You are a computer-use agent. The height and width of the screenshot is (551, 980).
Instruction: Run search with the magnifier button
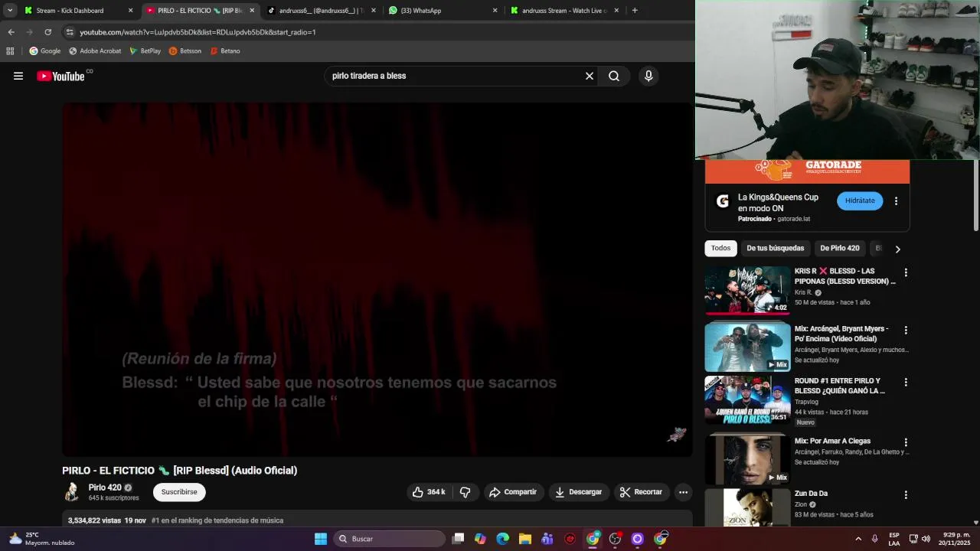coord(614,76)
